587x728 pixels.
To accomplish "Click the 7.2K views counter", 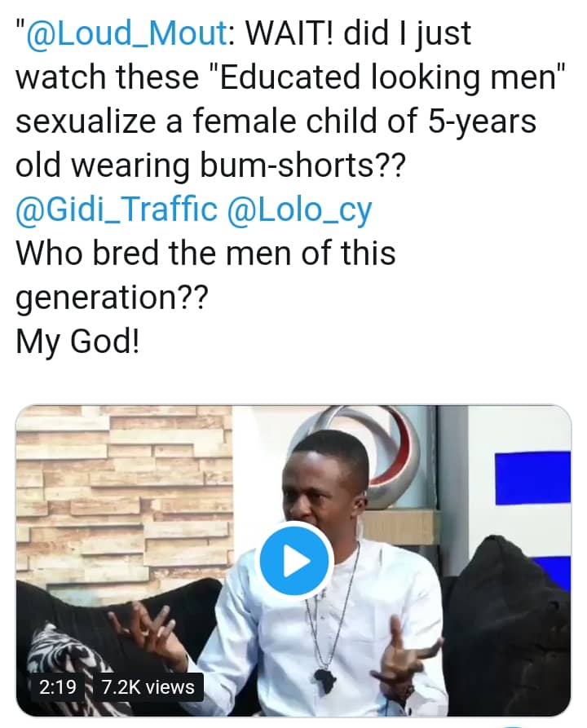I will [x=148, y=686].
